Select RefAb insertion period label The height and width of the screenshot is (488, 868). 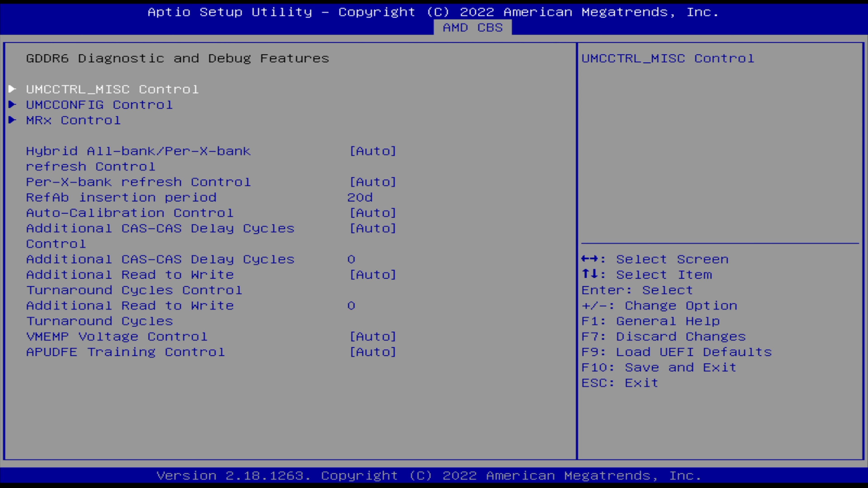[121, 198]
